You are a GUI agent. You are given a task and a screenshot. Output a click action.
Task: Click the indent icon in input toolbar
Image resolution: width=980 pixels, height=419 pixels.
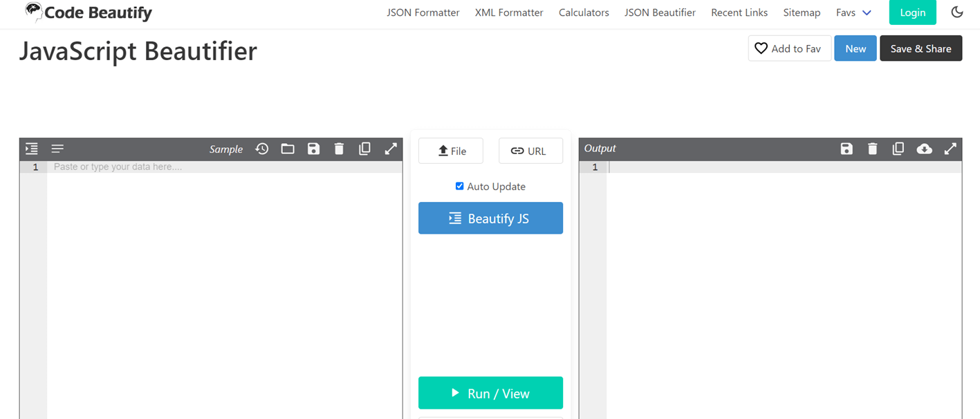point(32,149)
